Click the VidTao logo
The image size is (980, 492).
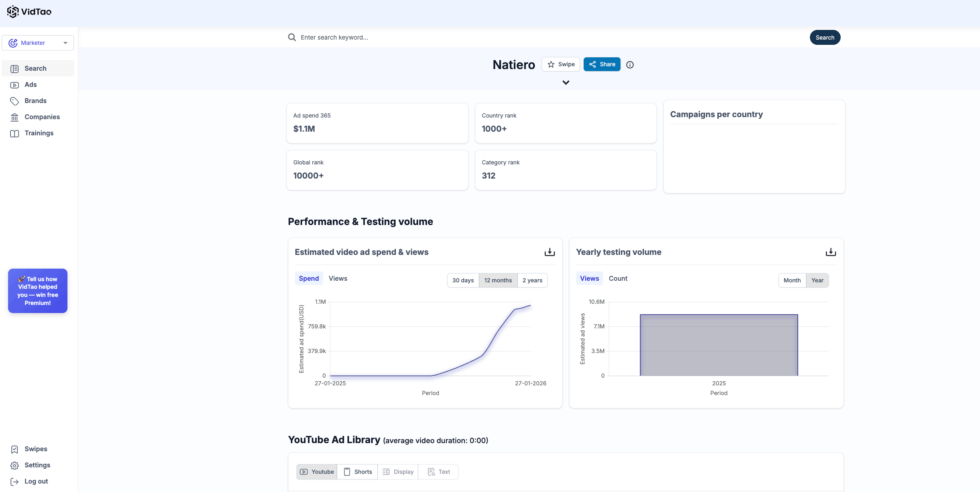(29, 12)
